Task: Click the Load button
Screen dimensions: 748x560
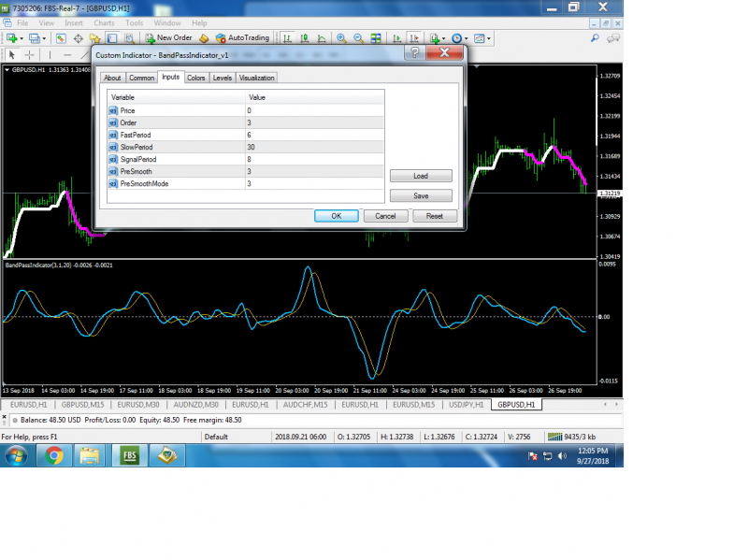Action: (420, 176)
